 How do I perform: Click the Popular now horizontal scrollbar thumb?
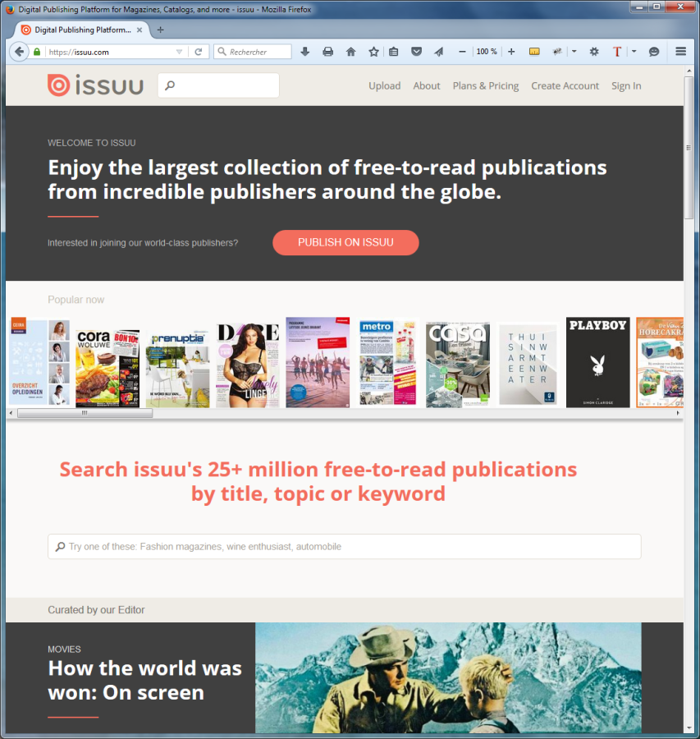[x=85, y=413]
